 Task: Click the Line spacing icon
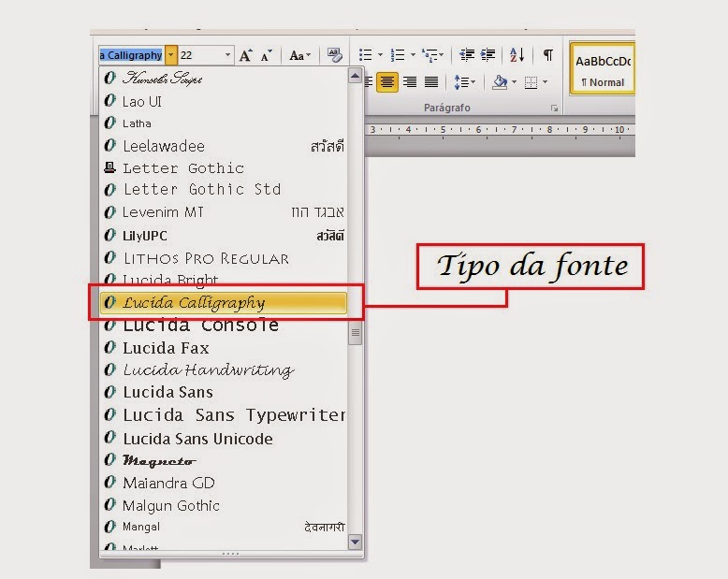click(461, 82)
